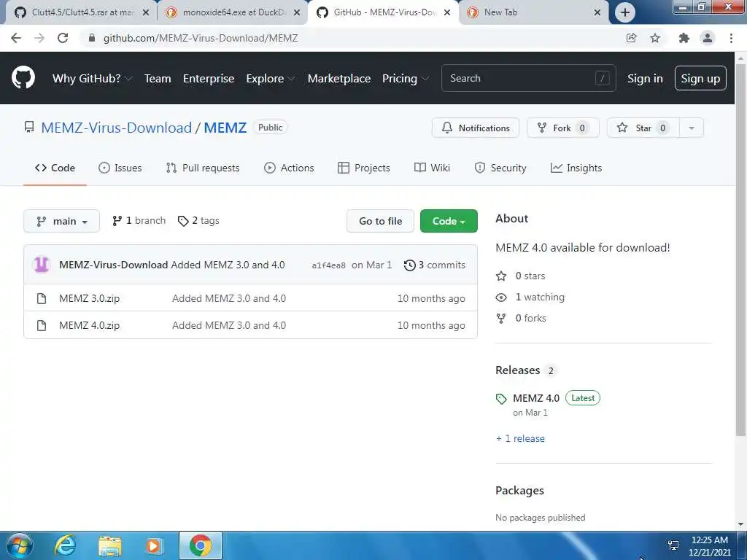Click the GitHub Octocat logo
The width and height of the screenshot is (747, 560).
[23, 77]
